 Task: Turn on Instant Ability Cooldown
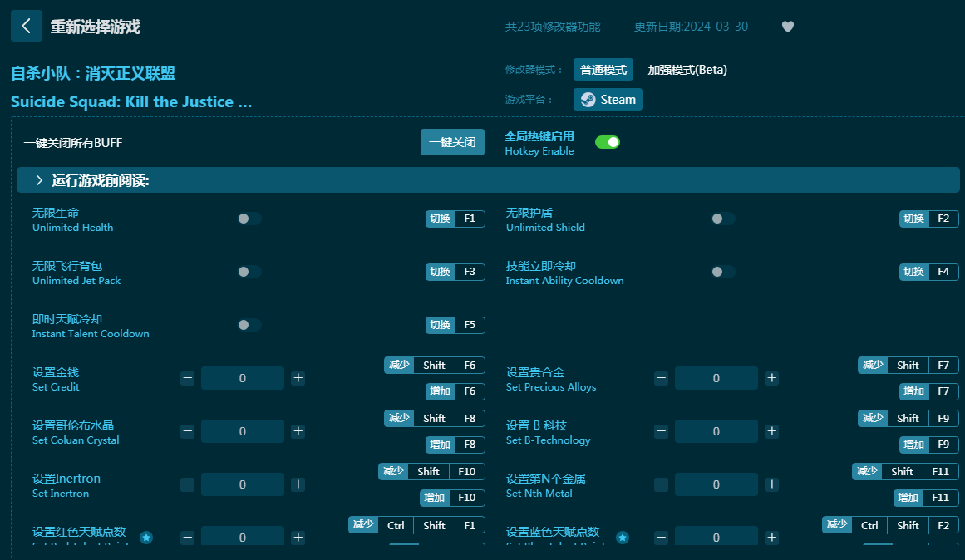[723, 272]
